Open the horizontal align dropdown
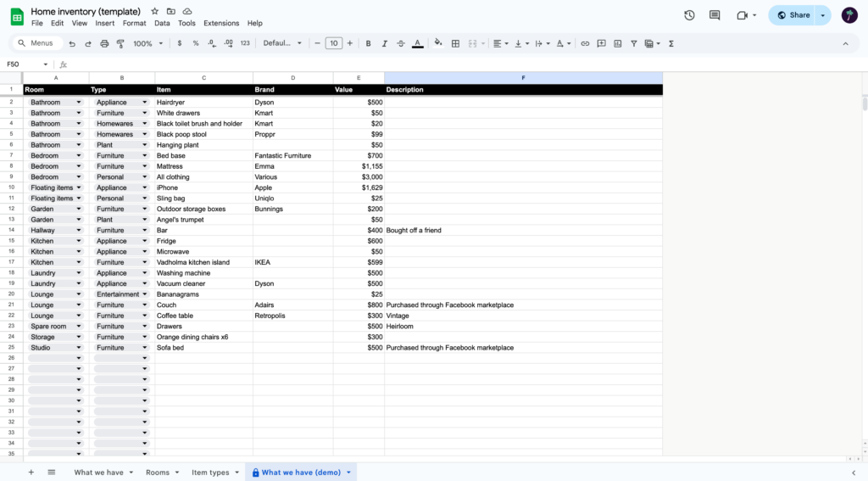This screenshot has height=481, width=868. point(500,43)
